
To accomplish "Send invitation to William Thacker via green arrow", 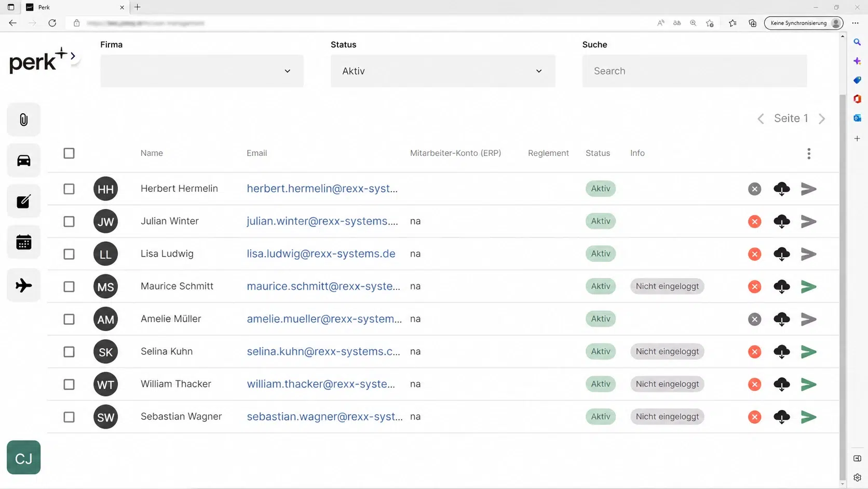I will click(809, 385).
